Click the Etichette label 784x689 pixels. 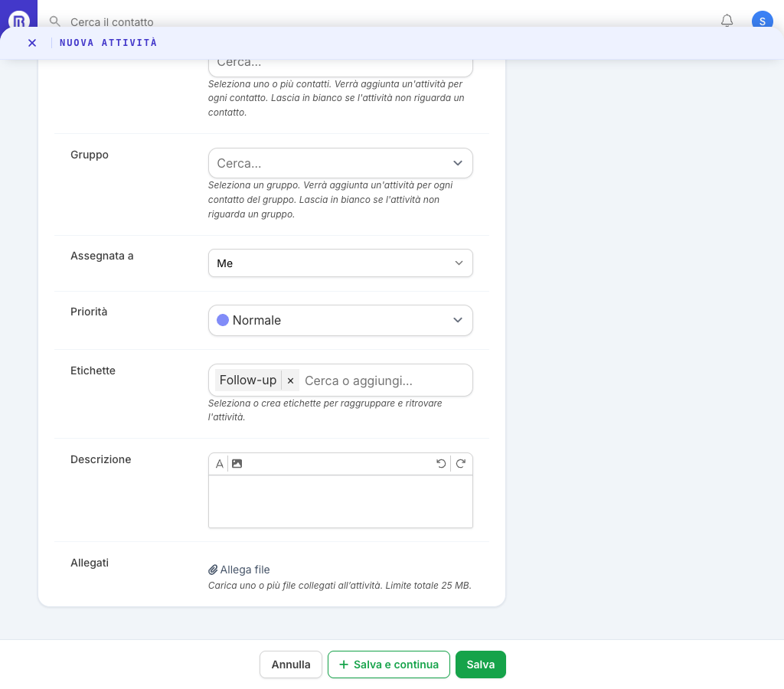tap(93, 371)
